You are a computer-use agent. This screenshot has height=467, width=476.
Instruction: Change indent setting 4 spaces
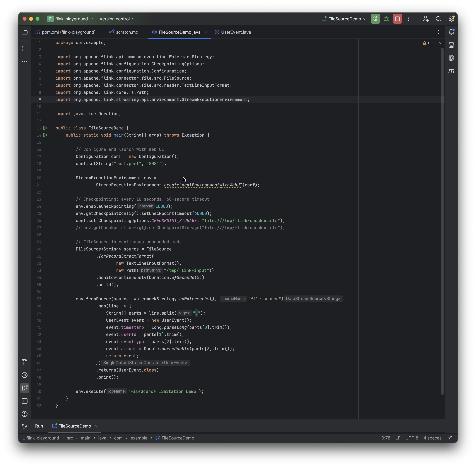(x=432, y=438)
